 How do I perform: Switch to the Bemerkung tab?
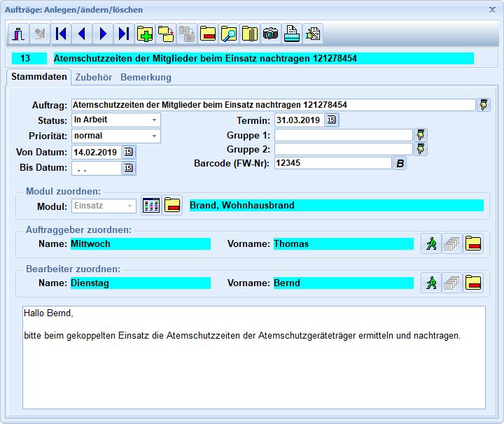tap(146, 78)
